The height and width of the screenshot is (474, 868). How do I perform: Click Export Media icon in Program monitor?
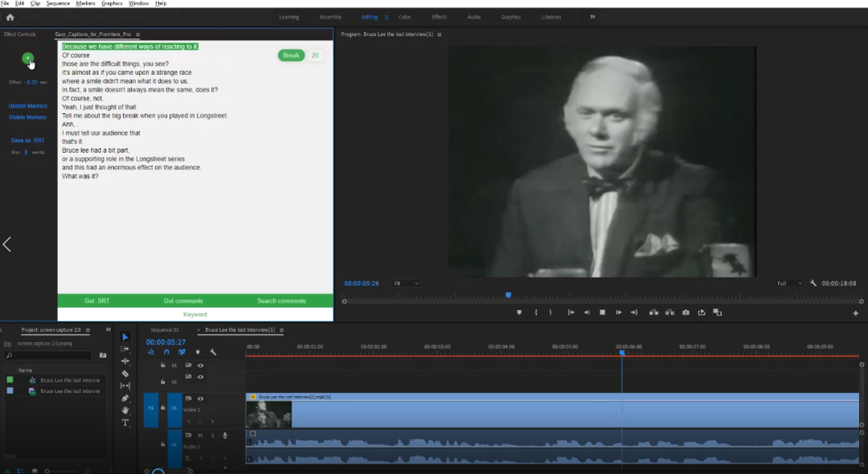[702, 313]
